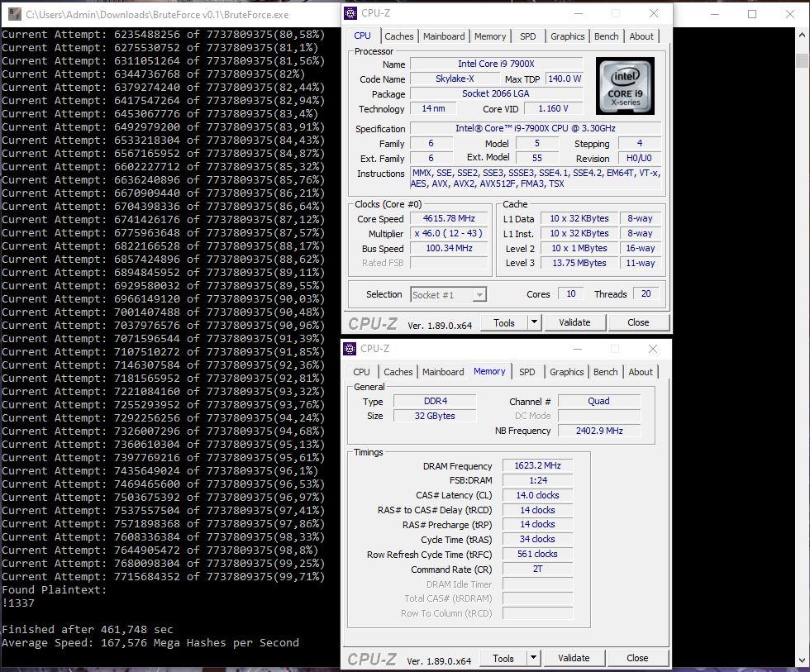The height and width of the screenshot is (672, 810).
Task: Click Close button in upper CPU-Z window
Action: click(x=638, y=322)
